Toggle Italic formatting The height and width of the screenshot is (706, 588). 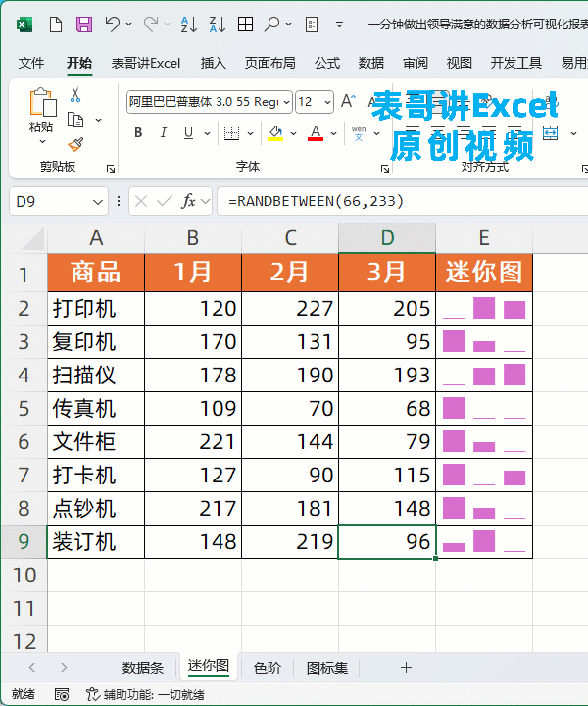click(x=165, y=133)
